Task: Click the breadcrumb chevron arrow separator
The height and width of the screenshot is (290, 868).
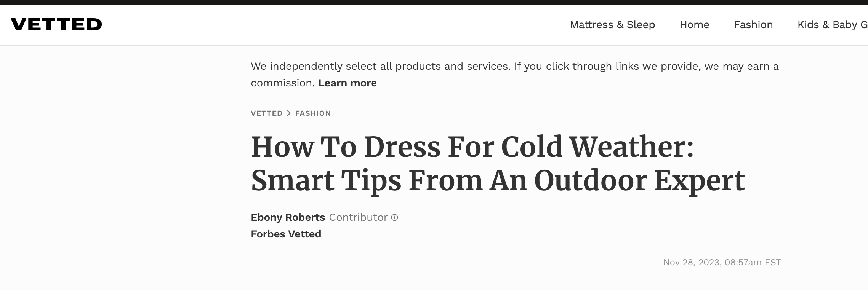Action: 289,113
